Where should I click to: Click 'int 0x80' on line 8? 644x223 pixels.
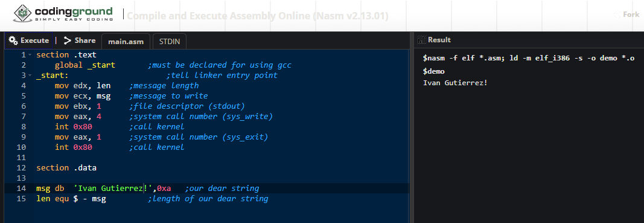(x=74, y=127)
